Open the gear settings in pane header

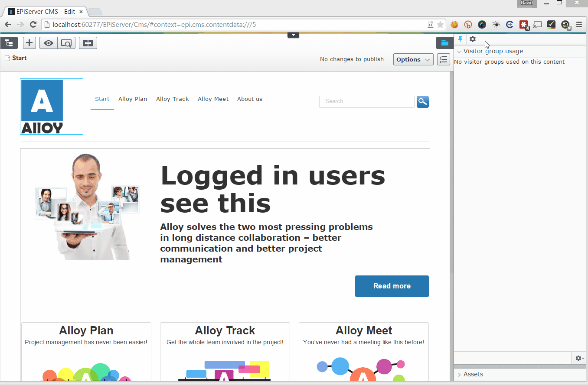coord(473,39)
